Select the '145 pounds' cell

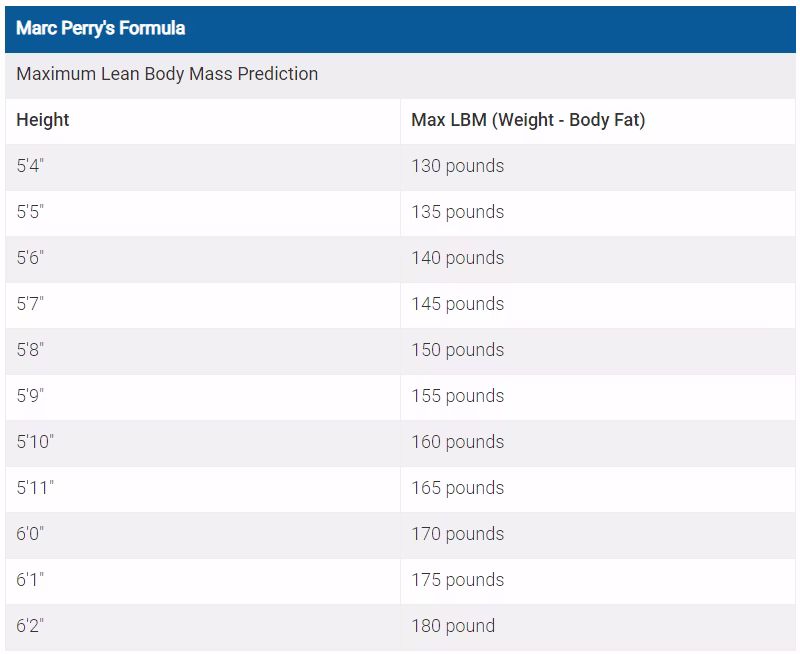(x=598, y=305)
